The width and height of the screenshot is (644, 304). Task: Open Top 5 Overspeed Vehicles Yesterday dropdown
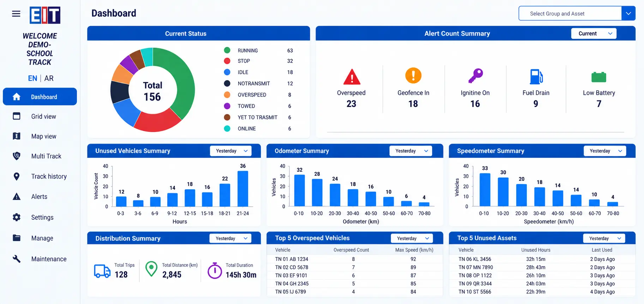click(412, 238)
